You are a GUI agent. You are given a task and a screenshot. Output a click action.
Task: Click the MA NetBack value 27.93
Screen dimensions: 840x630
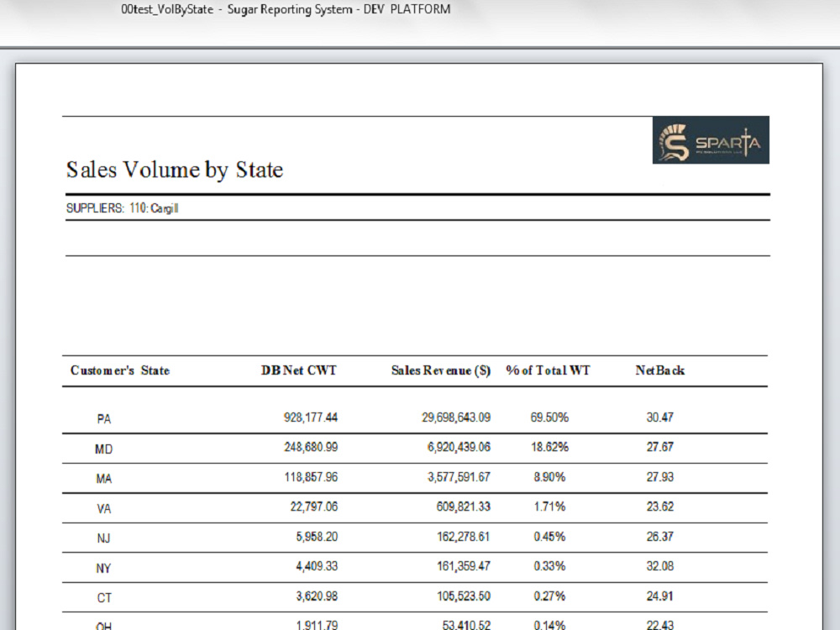tap(660, 477)
